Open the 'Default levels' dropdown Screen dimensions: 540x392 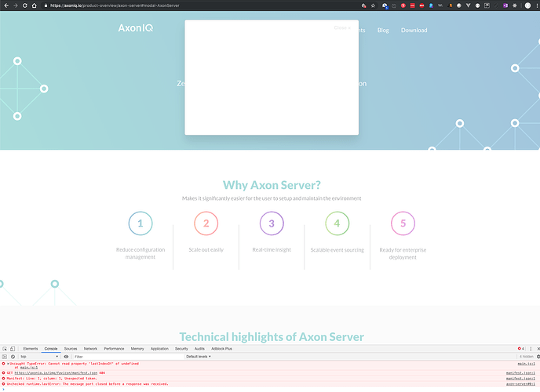click(199, 357)
